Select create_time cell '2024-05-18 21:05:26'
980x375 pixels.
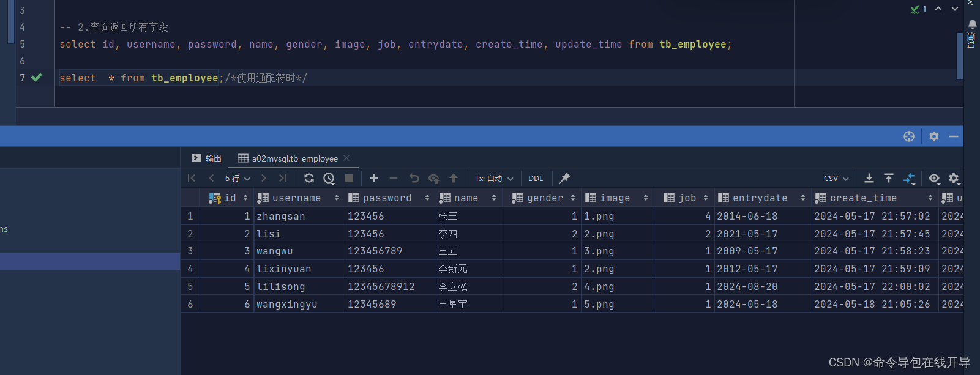click(875, 304)
